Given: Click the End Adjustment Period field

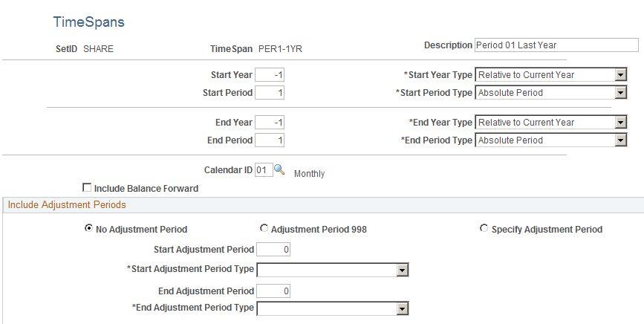Looking at the screenshot, I should pos(273,291).
